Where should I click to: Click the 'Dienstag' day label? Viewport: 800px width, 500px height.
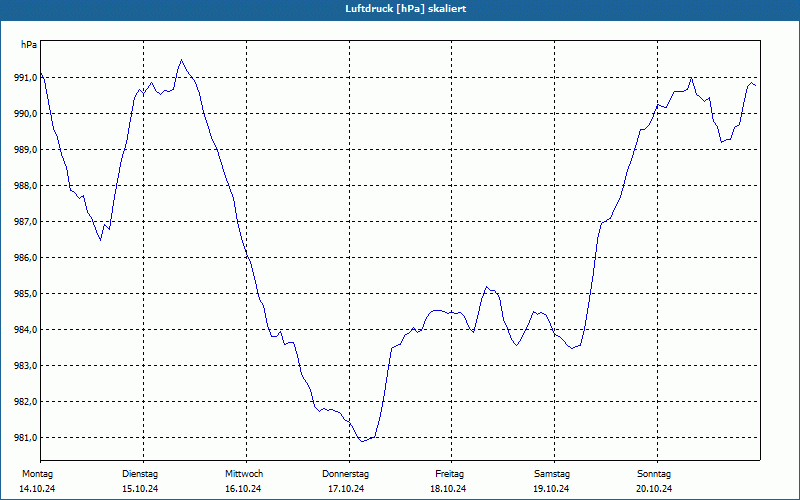(x=140, y=474)
